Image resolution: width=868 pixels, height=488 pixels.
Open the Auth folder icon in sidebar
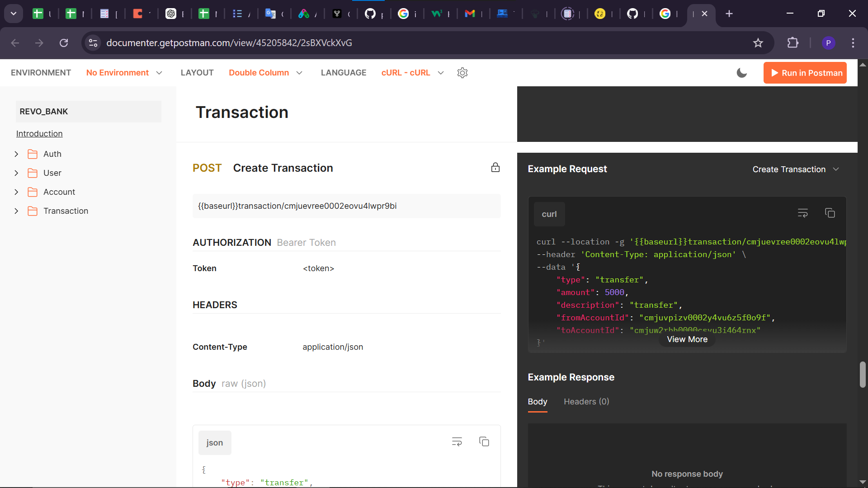[33, 154]
